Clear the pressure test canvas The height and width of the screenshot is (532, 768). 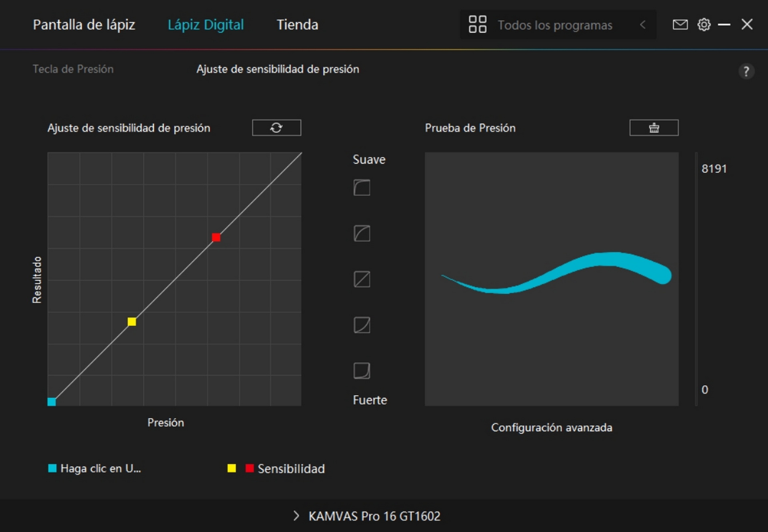point(654,128)
